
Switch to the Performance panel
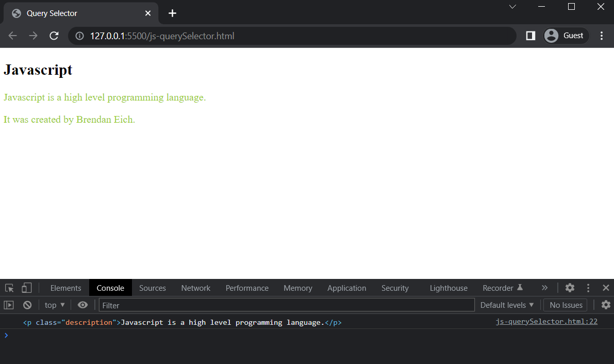247,288
